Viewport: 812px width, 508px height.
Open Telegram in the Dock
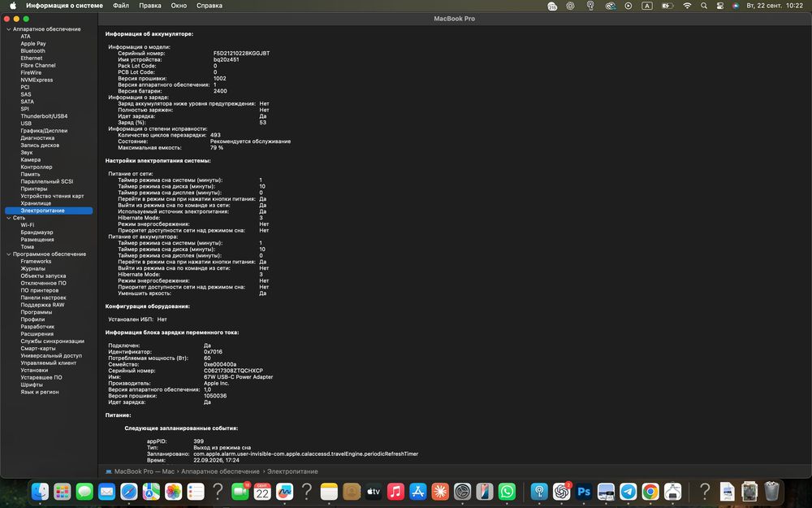tap(628, 492)
